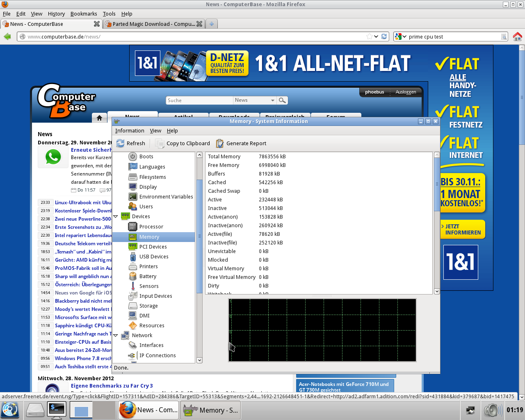Open the Information menu

click(130, 130)
